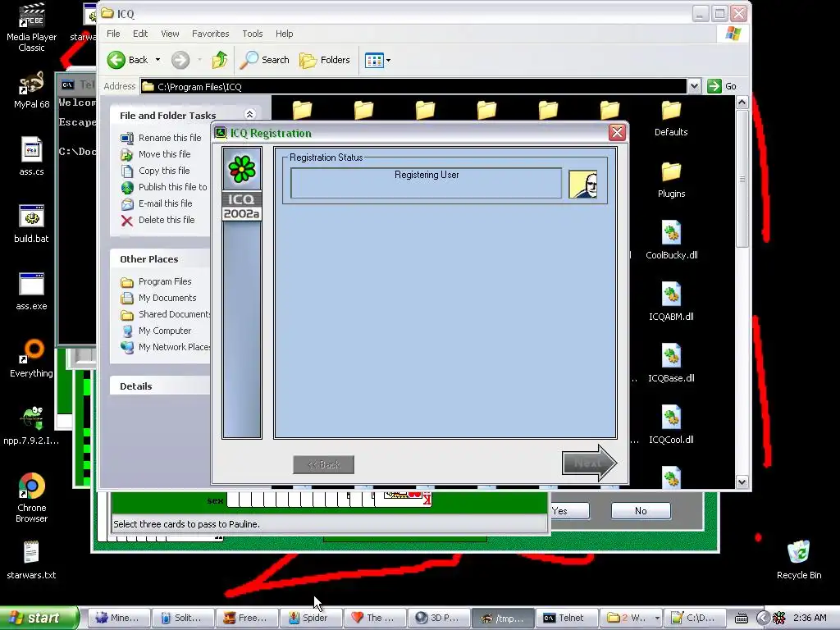This screenshot has height=630, width=840.
Task: Select npp.7.9.2 installer desktop icon
Action: click(x=32, y=426)
